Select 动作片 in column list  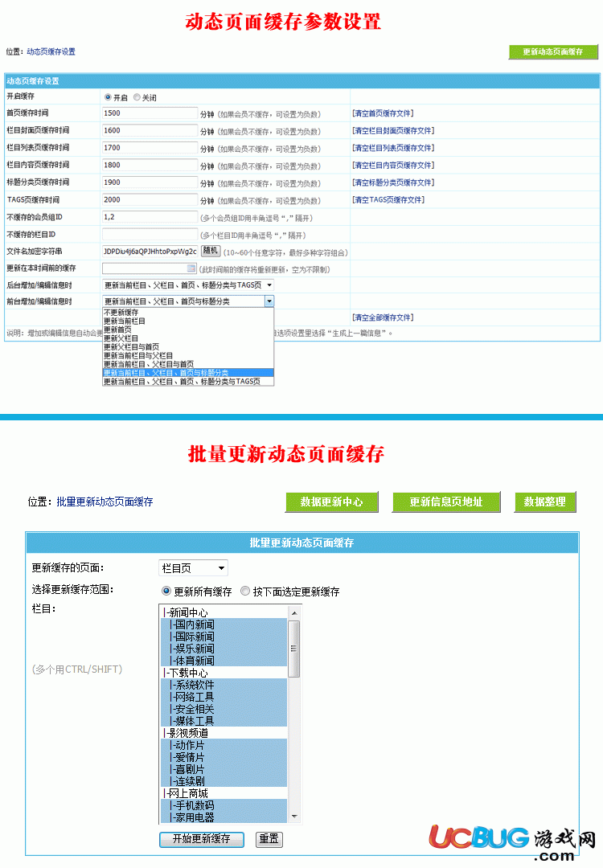[x=224, y=745]
